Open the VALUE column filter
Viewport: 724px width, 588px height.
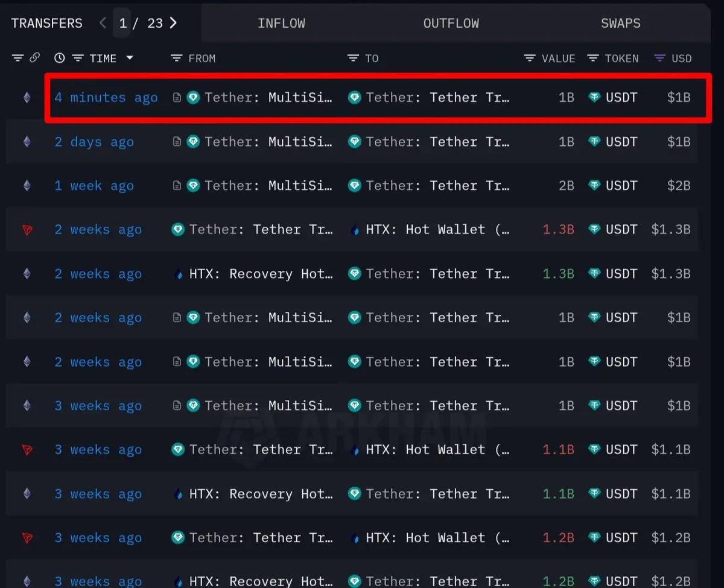tap(529, 58)
